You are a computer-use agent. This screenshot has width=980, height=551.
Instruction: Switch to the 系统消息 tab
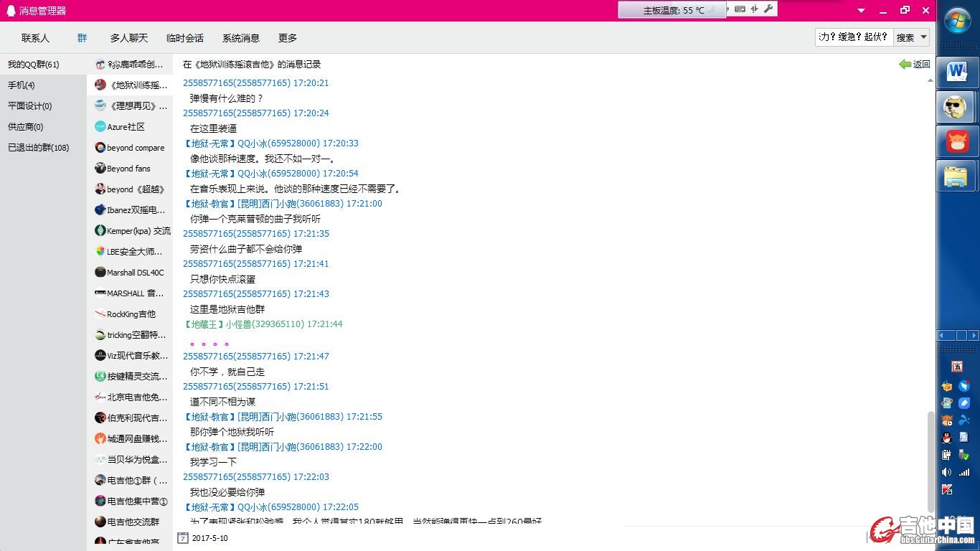coord(241,38)
